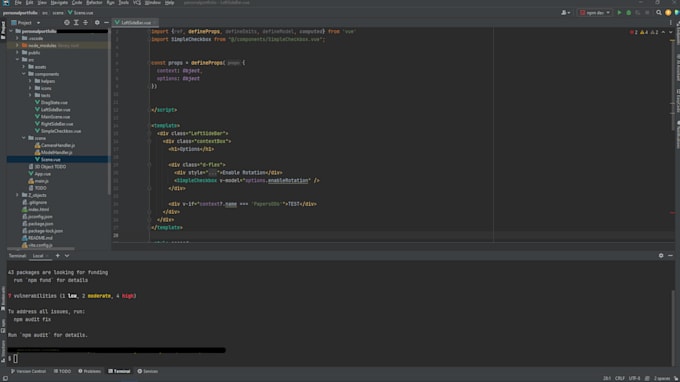Open the user account icon in toolbar
680x382 pixels.
coord(566,13)
